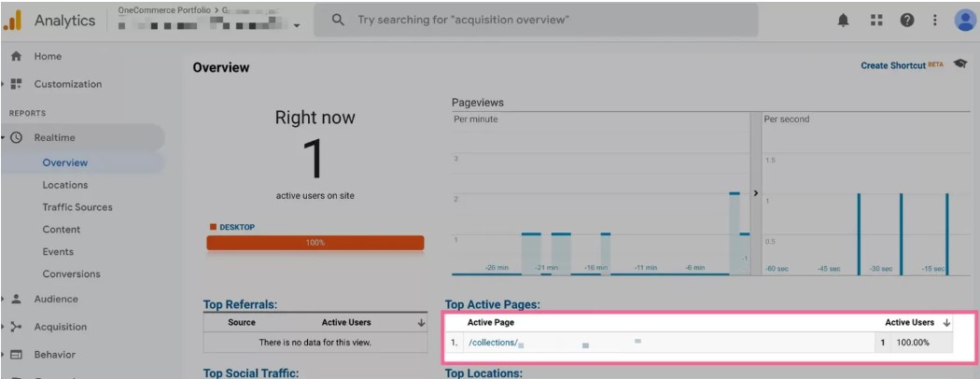Click the sort arrow in Top Referrals

coord(421,323)
